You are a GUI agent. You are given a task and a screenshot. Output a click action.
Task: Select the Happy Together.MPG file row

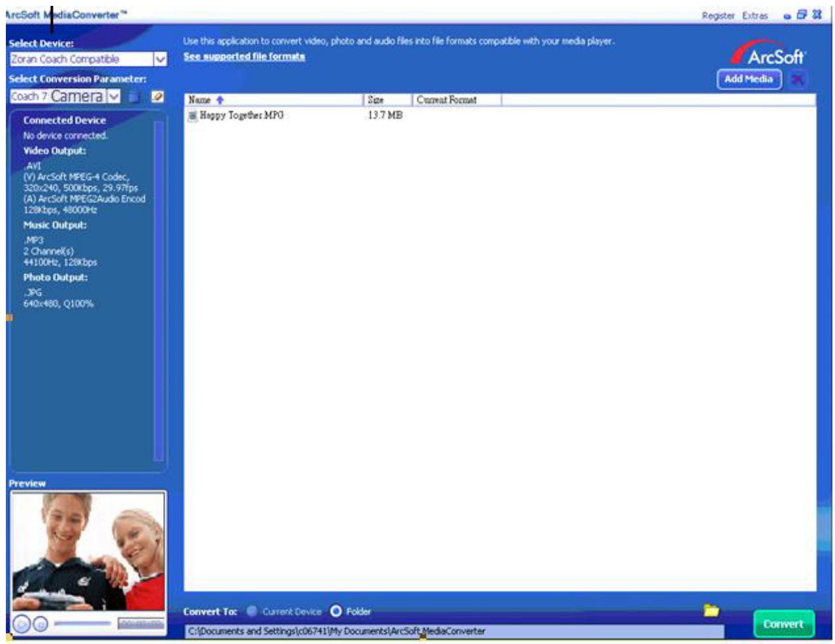(x=499, y=115)
